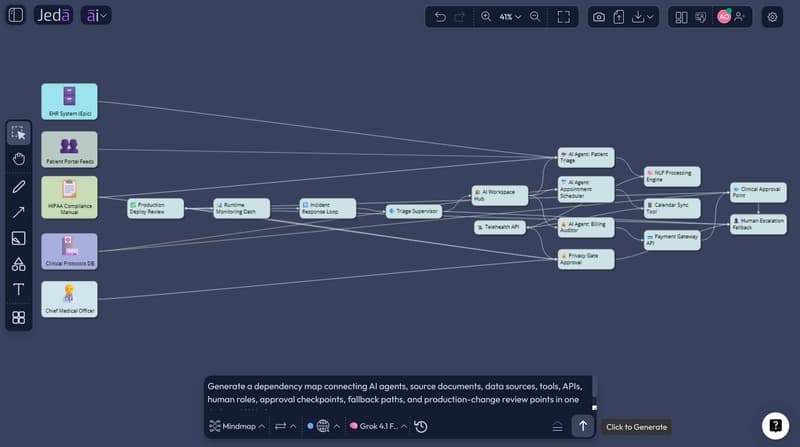Open the Grok 4.1 F.. model dropdown
Image resolution: width=800 pixels, height=447 pixels.
378,426
